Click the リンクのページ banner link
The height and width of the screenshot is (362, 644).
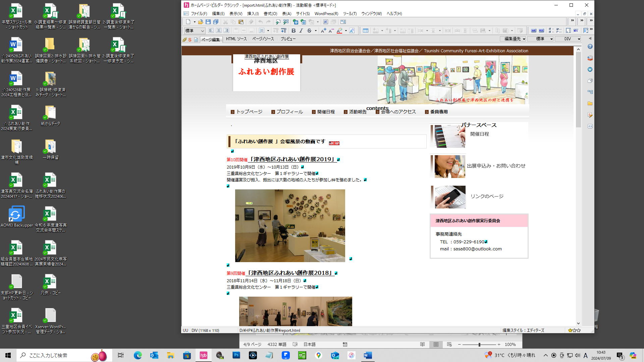[x=486, y=196]
